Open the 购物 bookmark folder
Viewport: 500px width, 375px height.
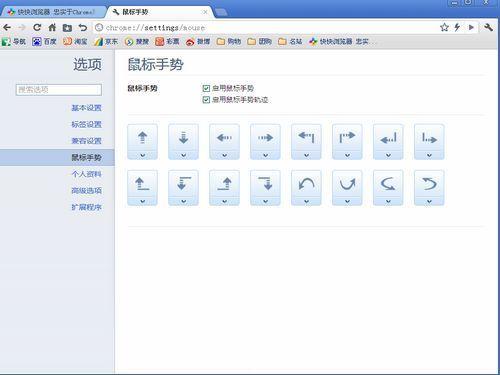click(x=229, y=42)
